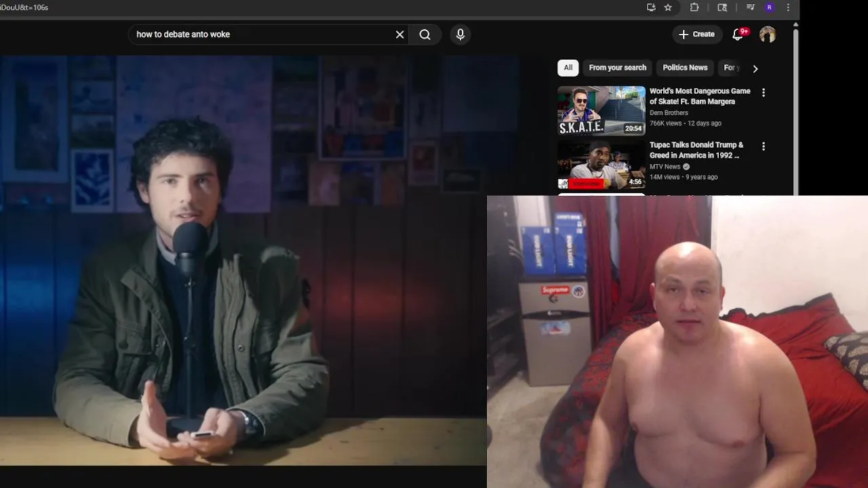Open 'Tupac Talks Donald Trump & Greed' title
Image resolution: width=868 pixels, height=488 pixels.
click(x=696, y=150)
